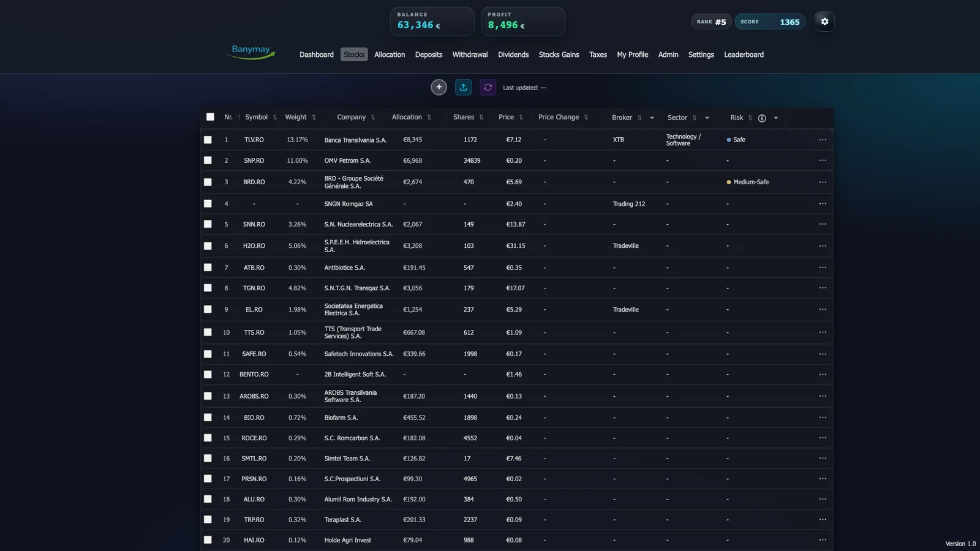Image resolution: width=980 pixels, height=551 pixels.
Task: Click the Balance 63,346 € card
Action: tap(432, 21)
